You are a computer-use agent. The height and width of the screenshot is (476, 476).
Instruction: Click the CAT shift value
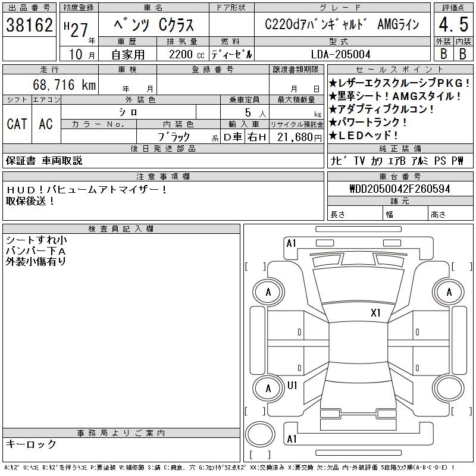click(x=17, y=124)
